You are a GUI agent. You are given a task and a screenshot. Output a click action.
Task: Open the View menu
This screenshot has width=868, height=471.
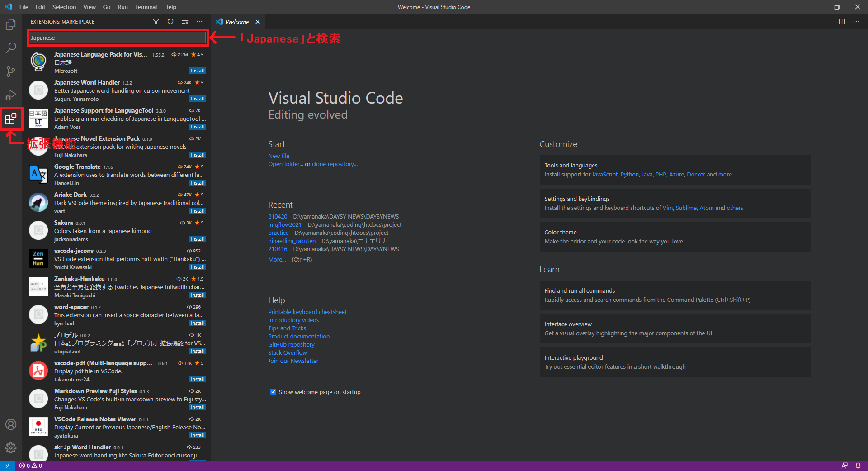point(90,7)
